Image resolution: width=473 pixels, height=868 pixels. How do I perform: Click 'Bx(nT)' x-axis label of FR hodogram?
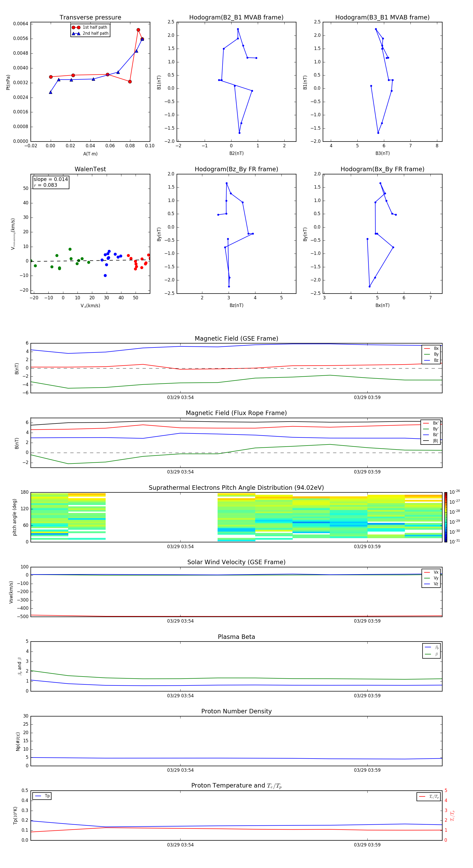[x=382, y=305]
